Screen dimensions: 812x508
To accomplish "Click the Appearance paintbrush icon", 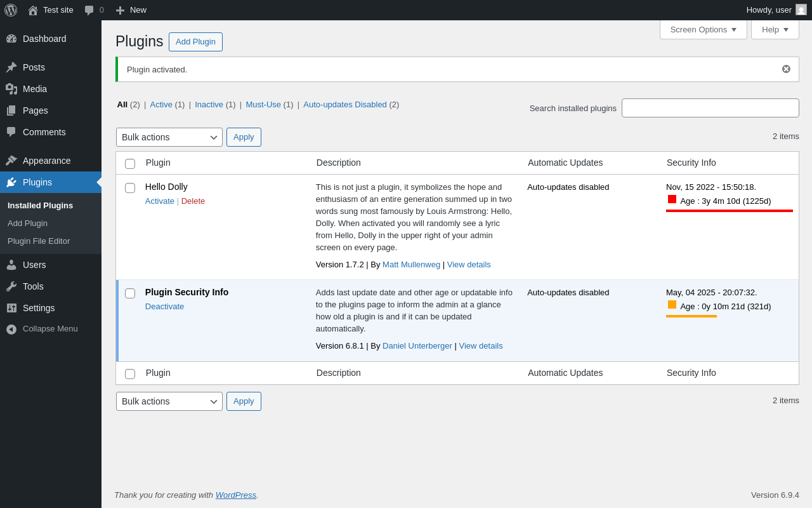I will click(11, 161).
